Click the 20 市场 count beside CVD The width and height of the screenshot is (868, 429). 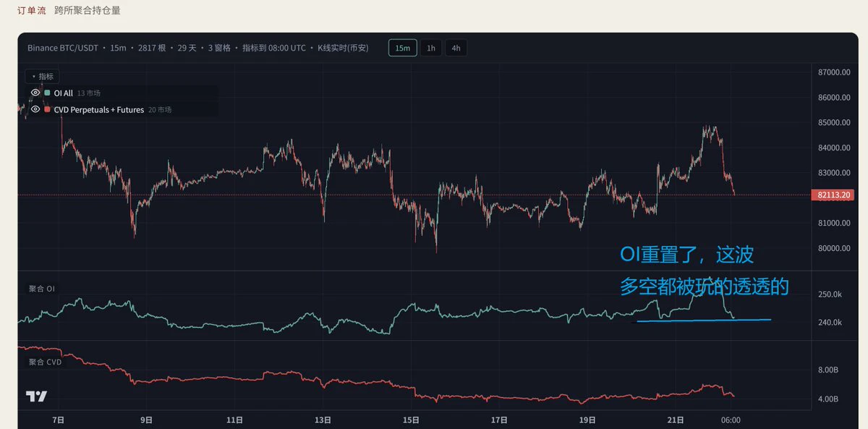pyautogui.click(x=160, y=110)
